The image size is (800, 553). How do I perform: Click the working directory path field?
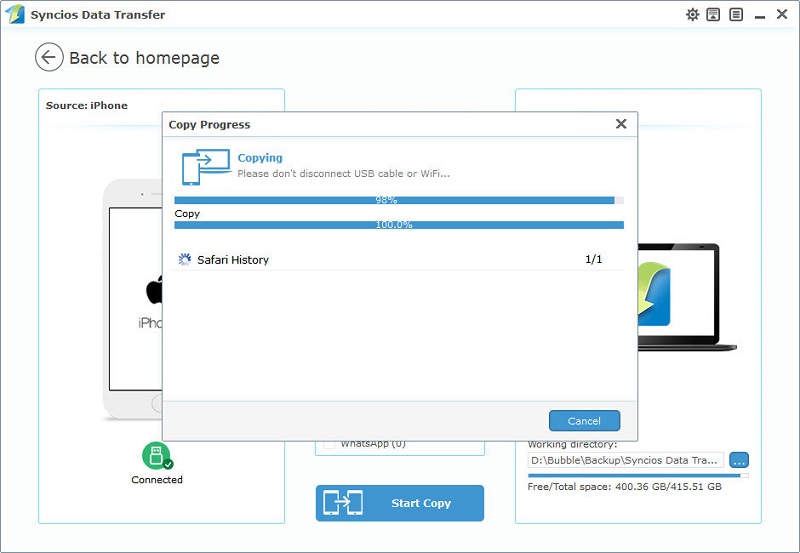[x=626, y=460]
